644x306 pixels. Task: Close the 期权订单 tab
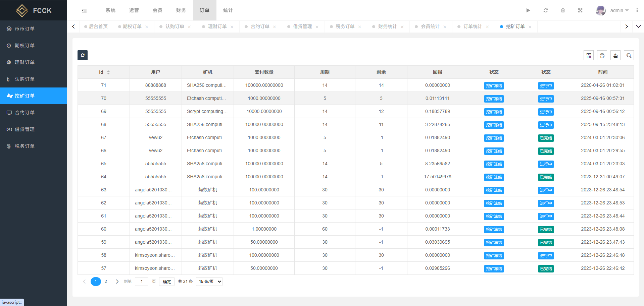click(147, 27)
